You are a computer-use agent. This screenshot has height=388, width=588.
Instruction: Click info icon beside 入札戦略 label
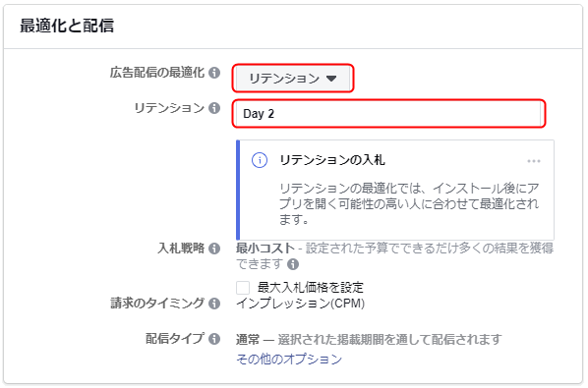coord(214,249)
